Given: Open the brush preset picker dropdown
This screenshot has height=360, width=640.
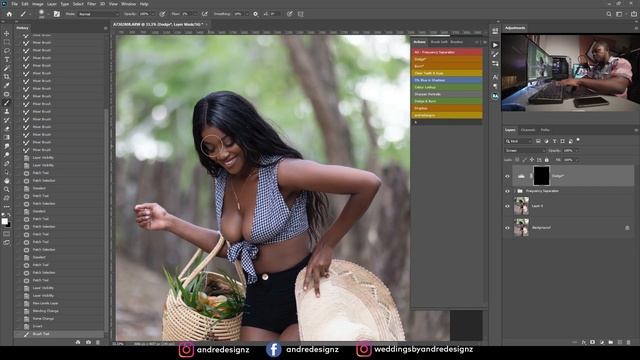Looking at the screenshot, I should click(x=48, y=14).
